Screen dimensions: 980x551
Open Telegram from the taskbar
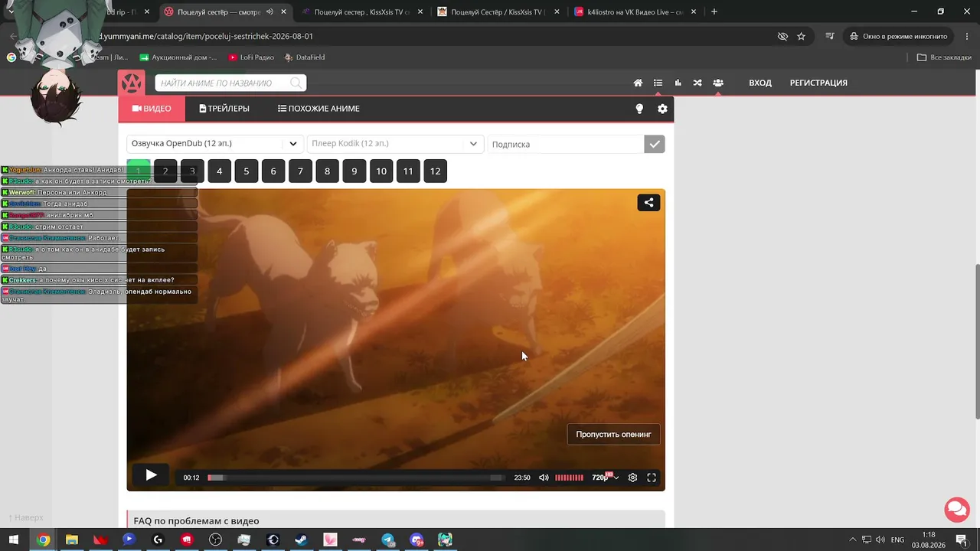[387, 540]
